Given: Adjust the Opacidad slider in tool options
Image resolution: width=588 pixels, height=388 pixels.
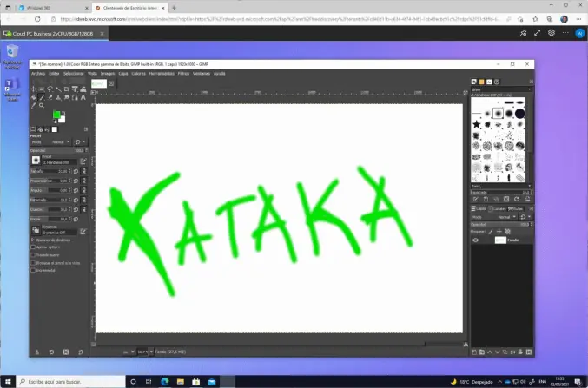Looking at the screenshot, I should coord(57,151).
